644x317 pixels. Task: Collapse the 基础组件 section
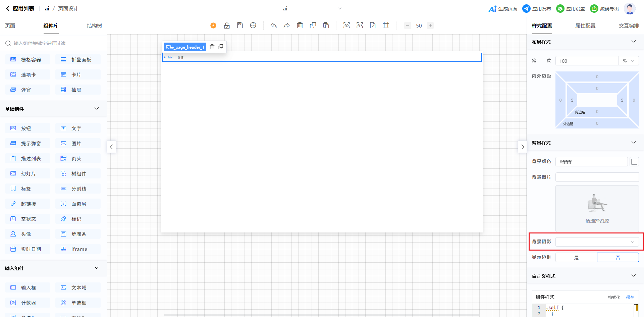click(97, 109)
